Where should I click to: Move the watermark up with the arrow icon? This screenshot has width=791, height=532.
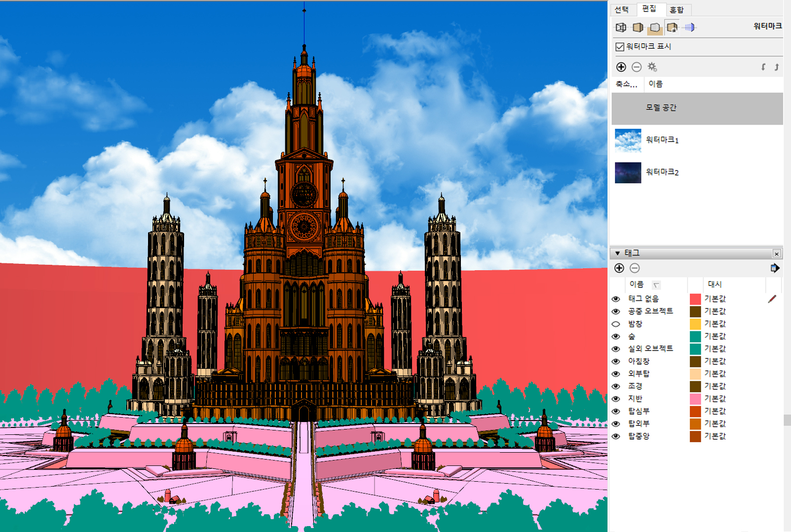pos(776,67)
